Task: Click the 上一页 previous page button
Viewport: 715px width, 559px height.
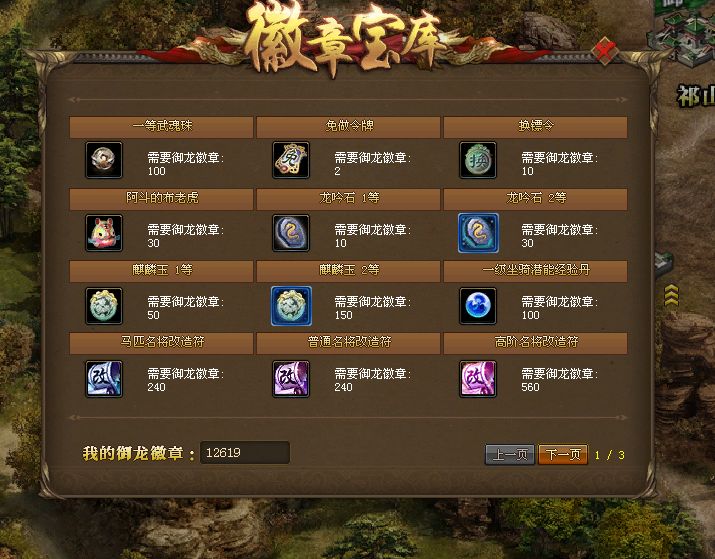Action: (x=510, y=455)
